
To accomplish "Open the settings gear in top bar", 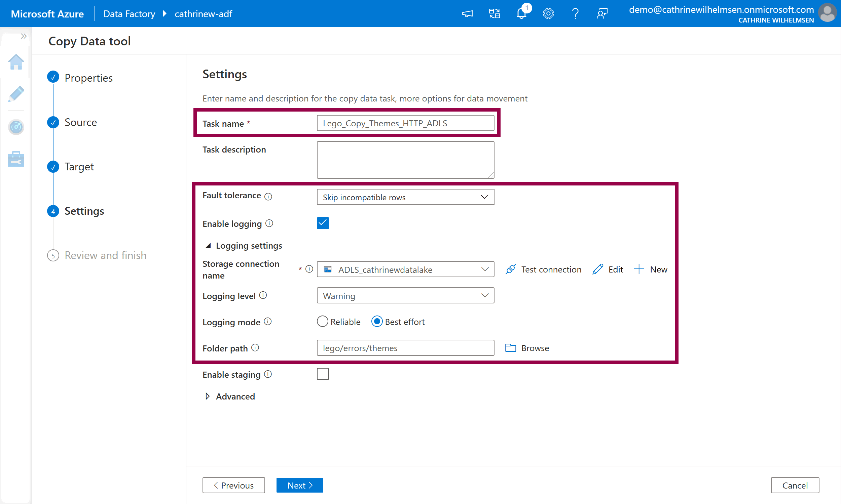I will 548,13.
